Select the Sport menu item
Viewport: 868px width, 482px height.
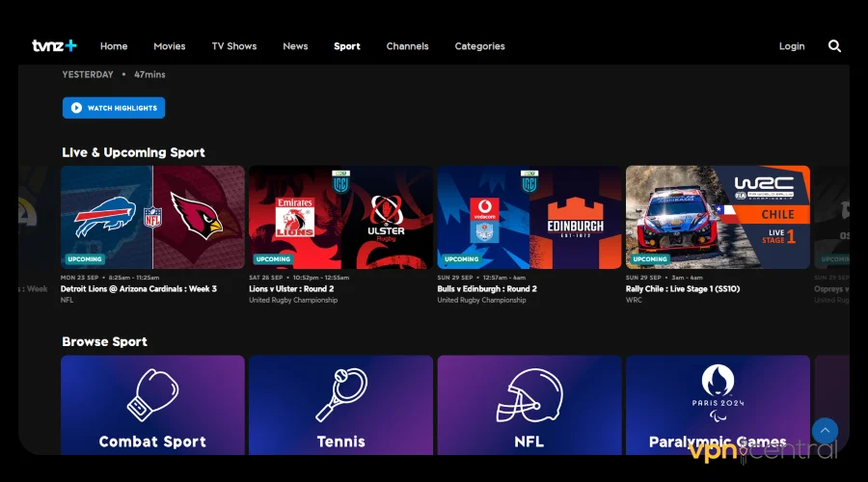(347, 46)
